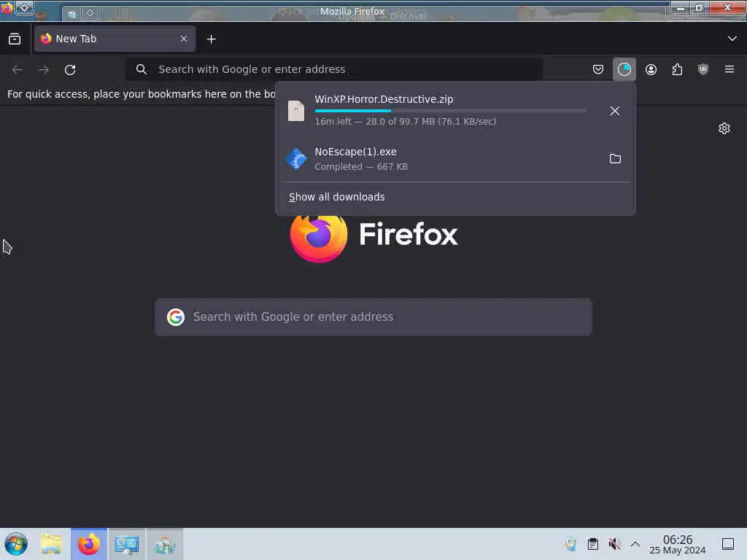Viewport: 747px width, 560px height.
Task: Open the Firefox window menu icon in the title bar
Action: point(7,7)
